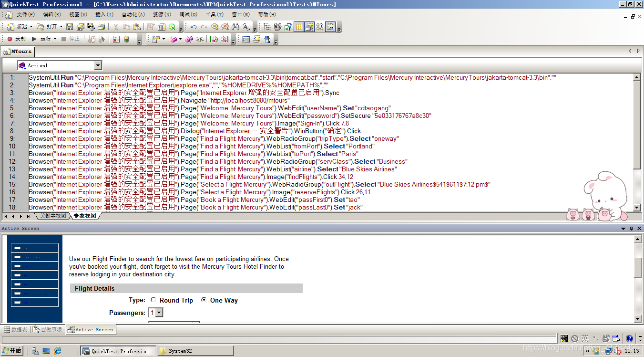Click the script editor vertical scrollbar

(x=636, y=142)
